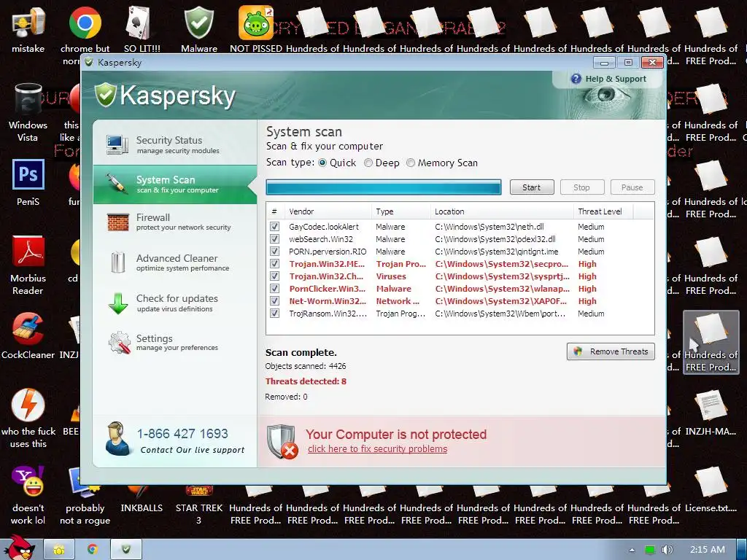Viewport: 747px width, 560px height.
Task: Click the scan progress bar
Action: pos(384,187)
